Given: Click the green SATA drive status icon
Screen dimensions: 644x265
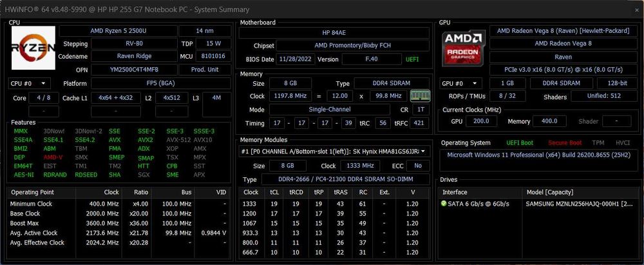Looking at the screenshot, I should pos(443,204).
